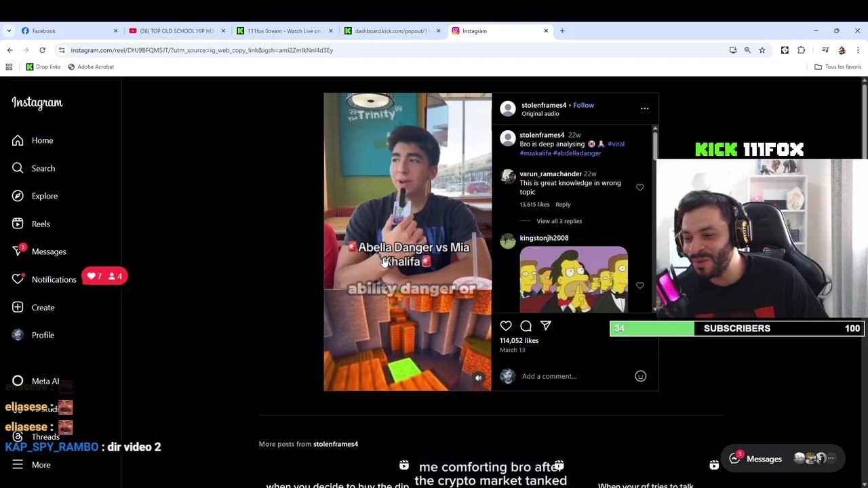The width and height of the screenshot is (868, 488).
Task: Switch to 111fox Stream tab
Action: (x=284, y=30)
